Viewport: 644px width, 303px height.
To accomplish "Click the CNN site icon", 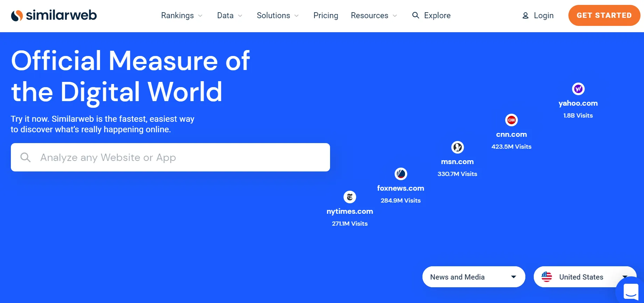I will (511, 120).
